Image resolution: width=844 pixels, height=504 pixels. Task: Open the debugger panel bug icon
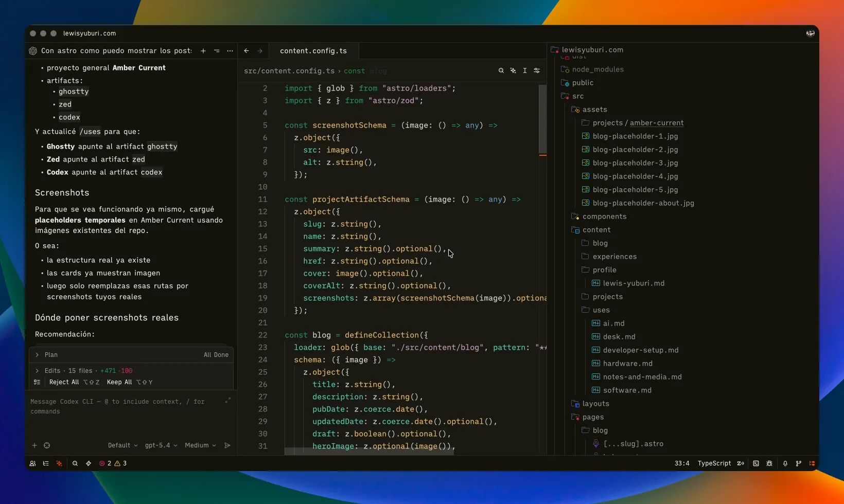point(769,463)
